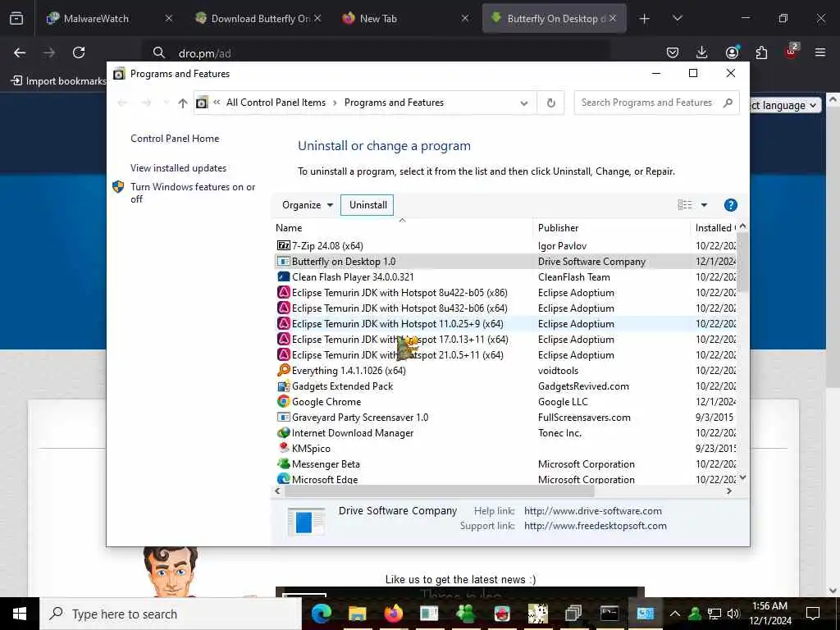Screen dimensions: 840x630
Task: Click the volume icon in system tray
Action: 733,614
